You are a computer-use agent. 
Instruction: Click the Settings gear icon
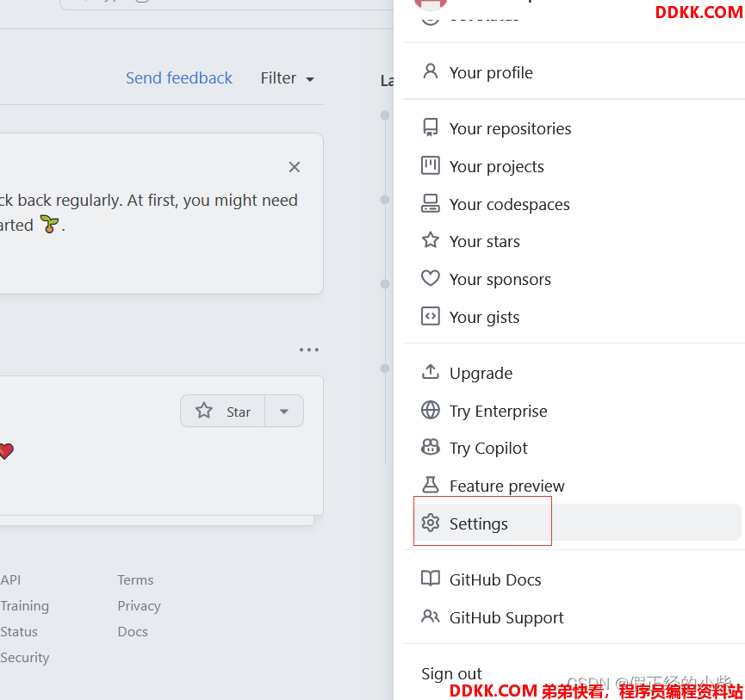click(x=430, y=523)
